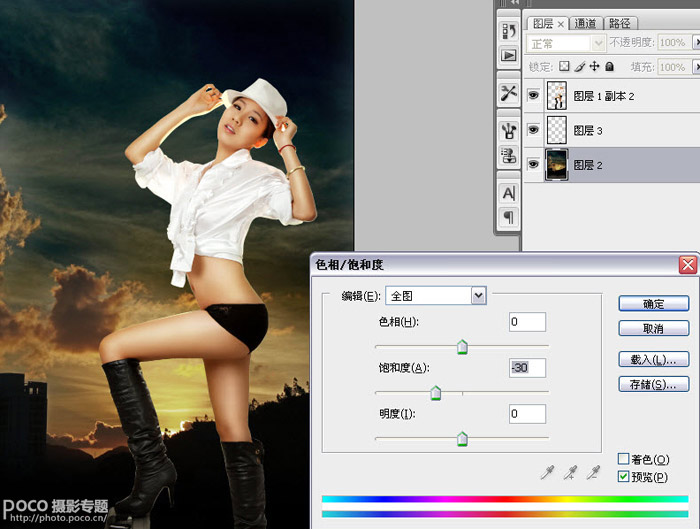The image size is (700, 529).
Task: Open the Character panel icon
Action: tap(509, 193)
